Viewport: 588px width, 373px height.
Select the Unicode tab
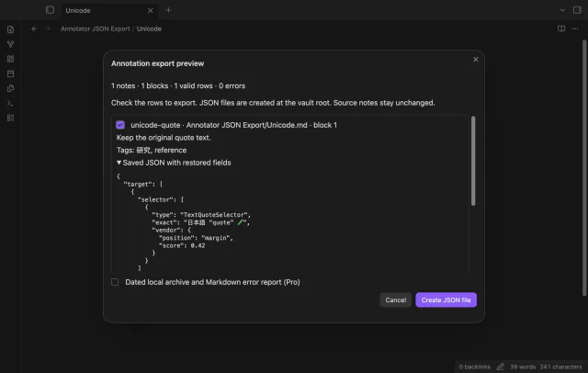[x=109, y=10]
